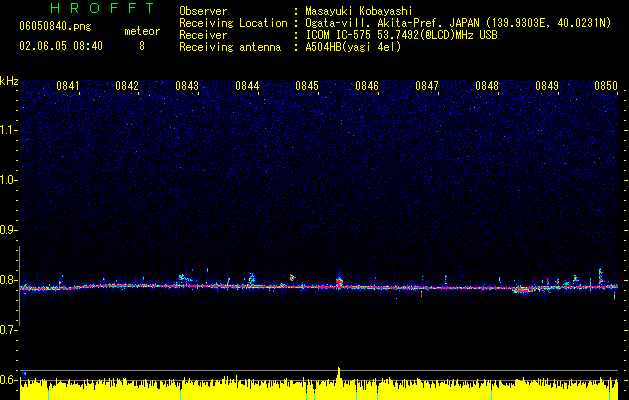The image size is (629, 400).
Task: Click the 0.8 frequency axis label
Action: tap(8, 280)
